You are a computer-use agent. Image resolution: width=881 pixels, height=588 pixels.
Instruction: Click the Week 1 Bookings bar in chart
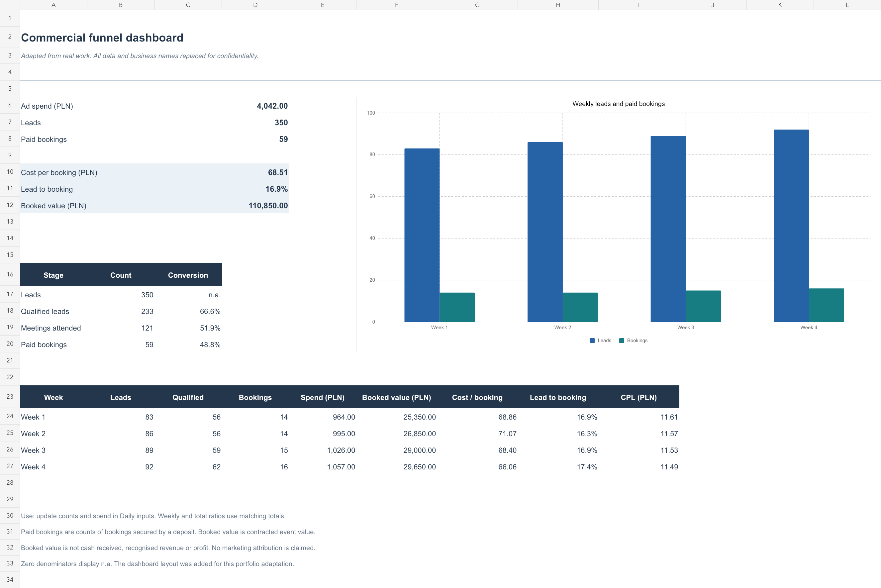[457, 307]
